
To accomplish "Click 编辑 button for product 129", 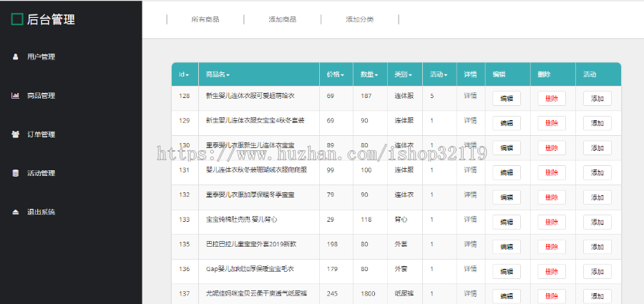I will (x=507, y=123).
